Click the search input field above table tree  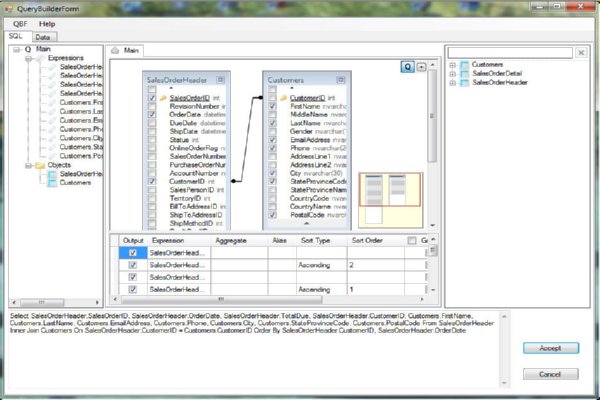pos(510,53)
